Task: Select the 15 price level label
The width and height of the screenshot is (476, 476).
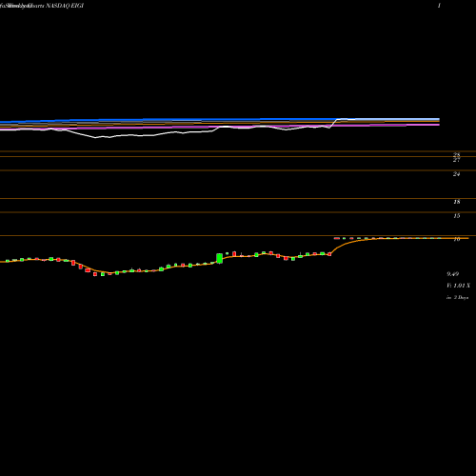Action: pyautogui.click(x=457, y=216)
